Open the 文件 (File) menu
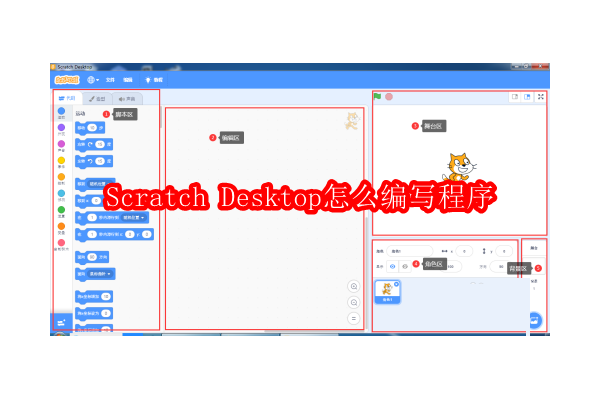 [110, 80]
